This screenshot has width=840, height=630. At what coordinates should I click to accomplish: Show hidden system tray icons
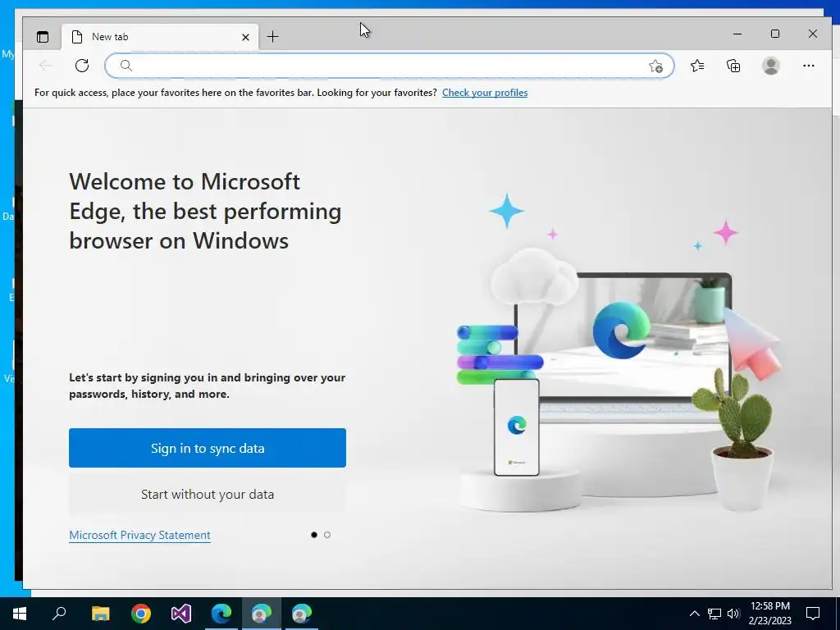coord(694,614)
